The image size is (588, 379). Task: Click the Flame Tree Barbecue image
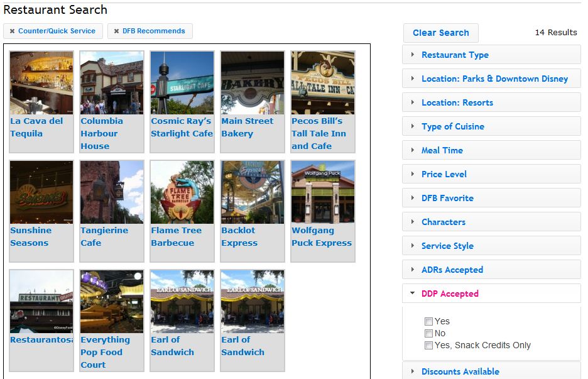point(182,192)
